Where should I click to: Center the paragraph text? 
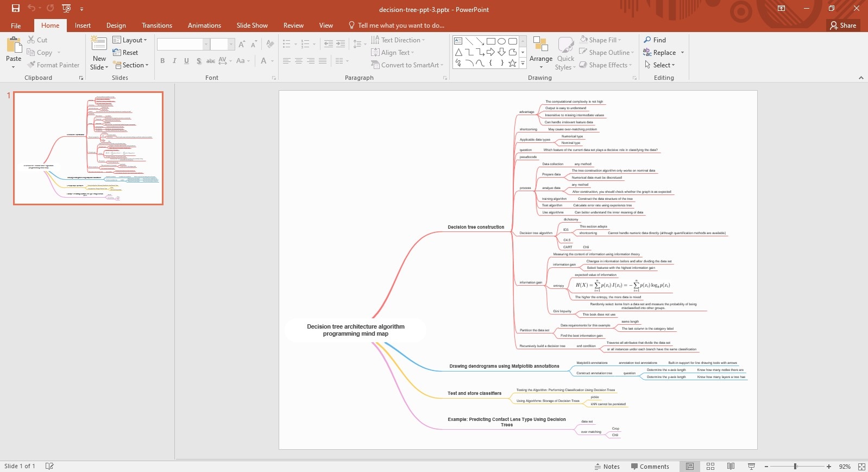pos(299,61)
